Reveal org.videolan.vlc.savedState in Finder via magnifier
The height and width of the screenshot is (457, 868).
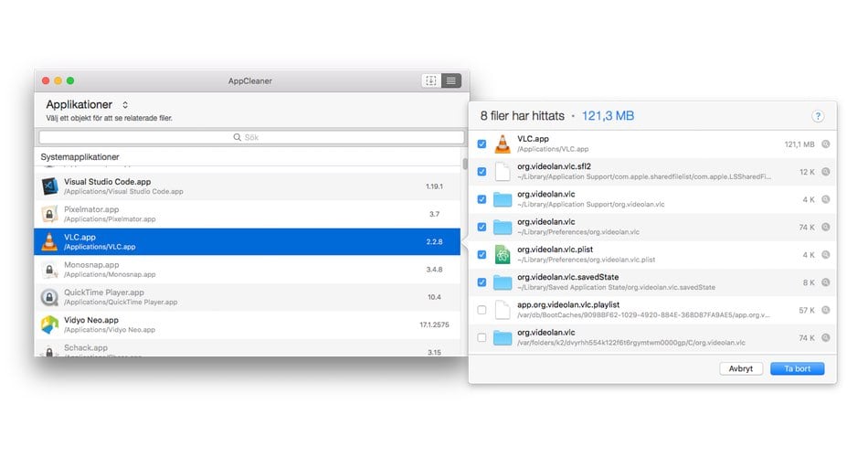pos(825,282)
